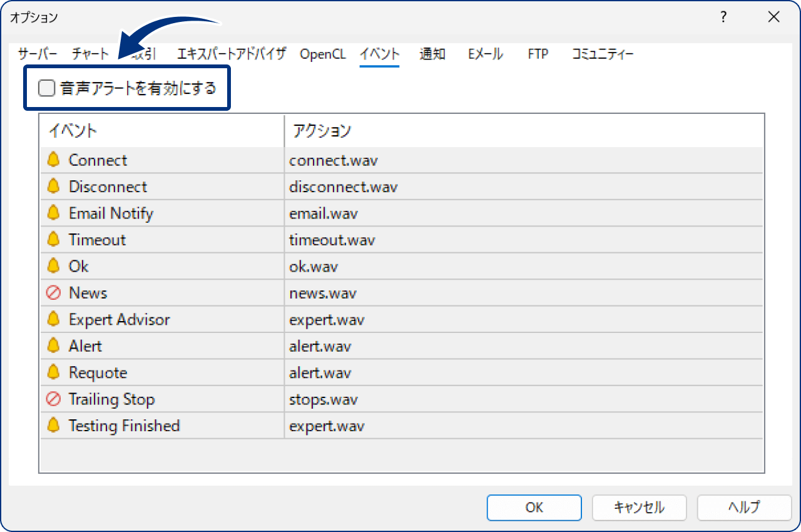Enable the Trailing Stop event sound
The image size is (801, 532).
[x=53, y=399]
